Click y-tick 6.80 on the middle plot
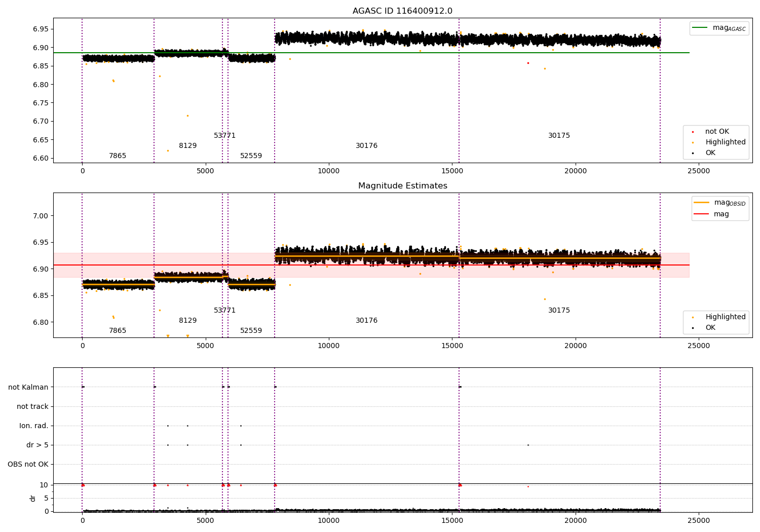This screenshot has width=760, height=532. pos(41,323)
